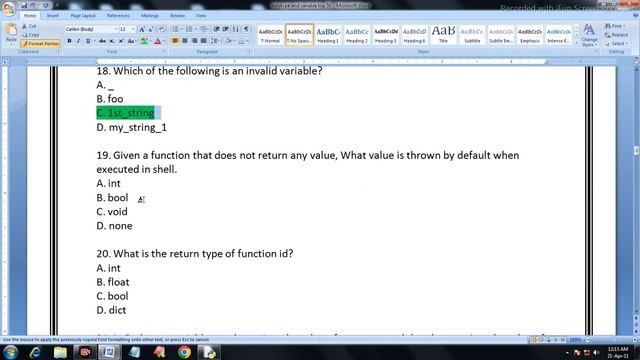Cut the selected text

[x=29, y=26]
